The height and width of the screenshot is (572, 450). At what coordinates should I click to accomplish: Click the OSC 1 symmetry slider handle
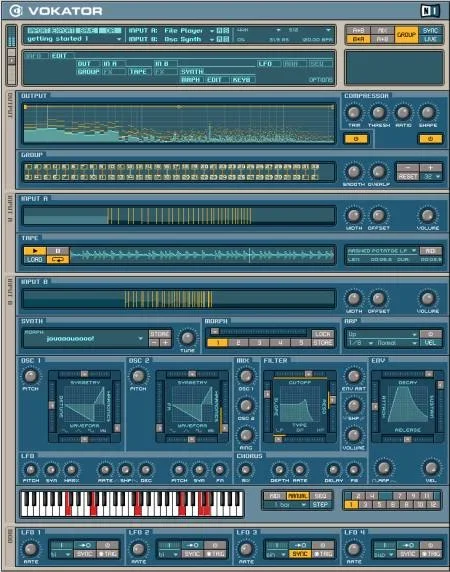click(85, 374)
